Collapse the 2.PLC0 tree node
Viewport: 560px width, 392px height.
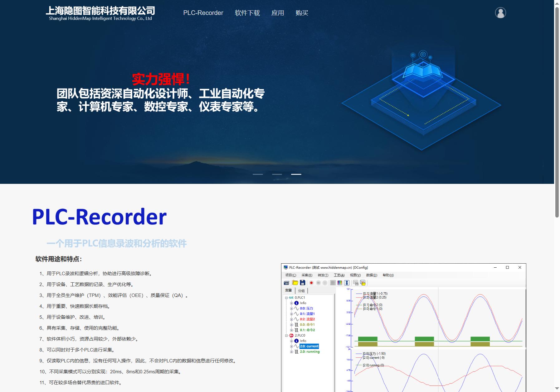click(x=286, y=336)
